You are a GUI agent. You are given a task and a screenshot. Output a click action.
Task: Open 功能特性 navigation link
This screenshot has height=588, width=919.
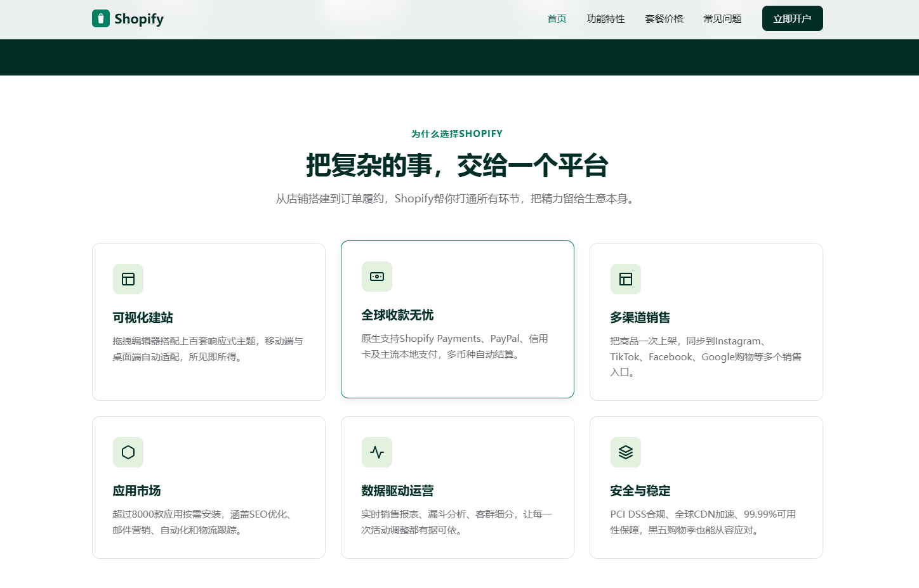(606, 19)
